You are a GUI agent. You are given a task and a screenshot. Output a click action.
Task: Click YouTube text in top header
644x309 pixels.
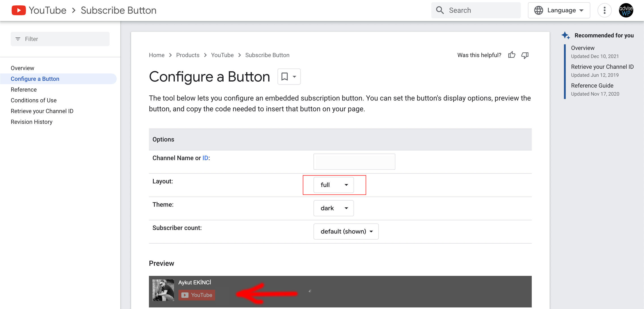tap(47, 10)
